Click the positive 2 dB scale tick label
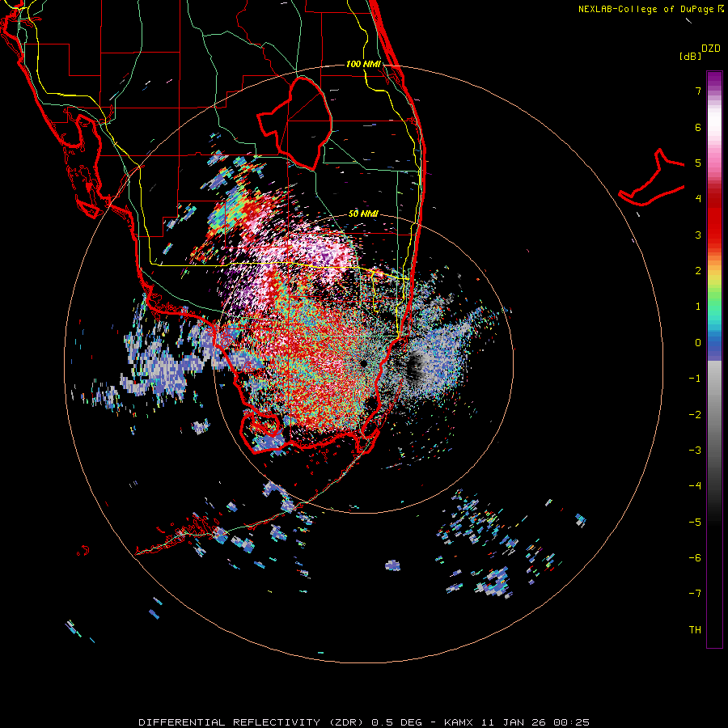This screenshot has width=728, height=728. (698, 271)
